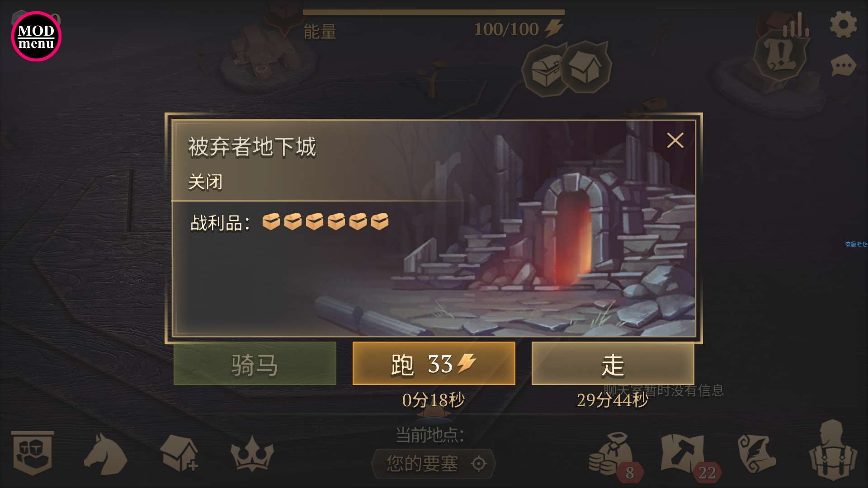Open the hero backpack inventory icon
The image size is (868, 488).
pyautogui.click(x=832, y=450)
